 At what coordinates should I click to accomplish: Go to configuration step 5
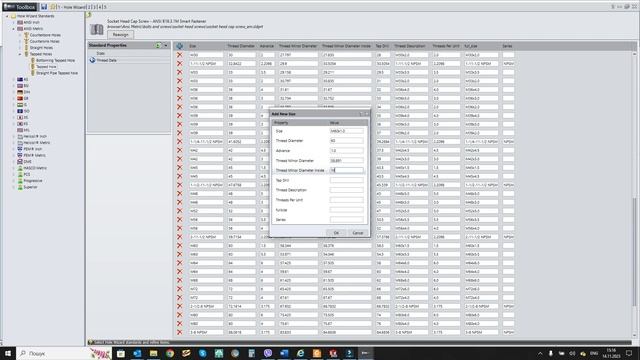click(x=104, y=7)
